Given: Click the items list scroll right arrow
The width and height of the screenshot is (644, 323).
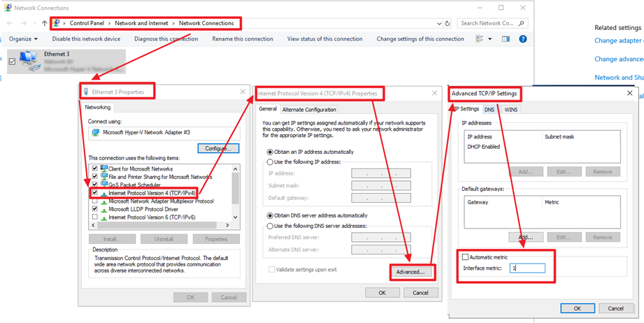Looking at the screenshot, I should click(x=227, y=225).
